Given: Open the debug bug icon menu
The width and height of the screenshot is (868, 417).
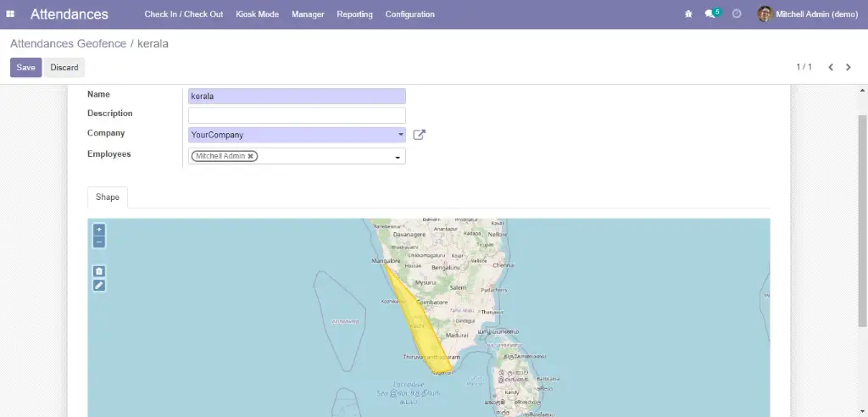Looking at the screenshot, I should 688,14.
